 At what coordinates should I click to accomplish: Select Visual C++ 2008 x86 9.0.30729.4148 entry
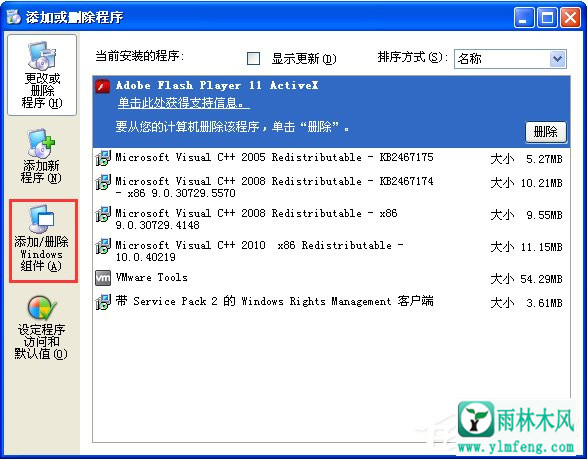(x=332, y=219)
